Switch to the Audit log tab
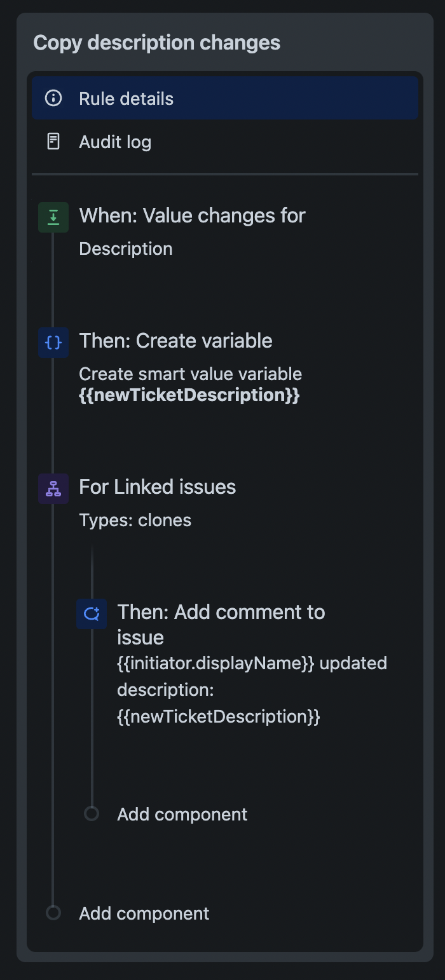 click(x=114, y=142)
